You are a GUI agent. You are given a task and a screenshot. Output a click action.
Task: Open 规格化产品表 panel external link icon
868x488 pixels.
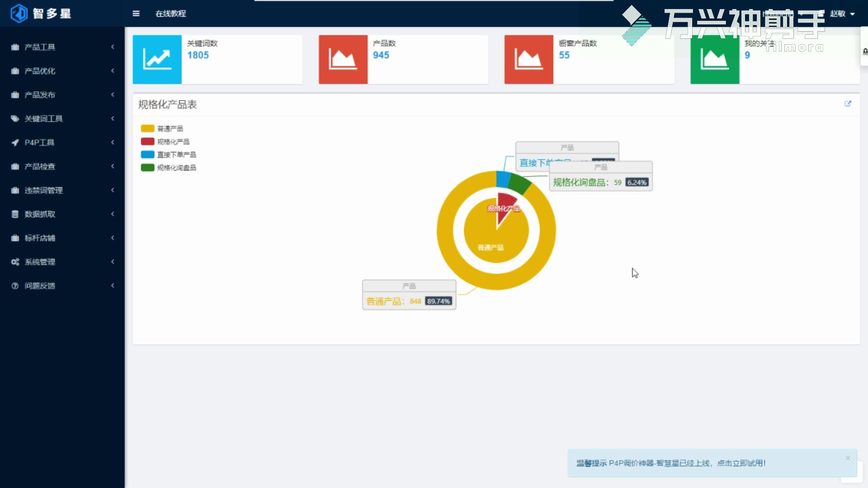click(848, 103)
